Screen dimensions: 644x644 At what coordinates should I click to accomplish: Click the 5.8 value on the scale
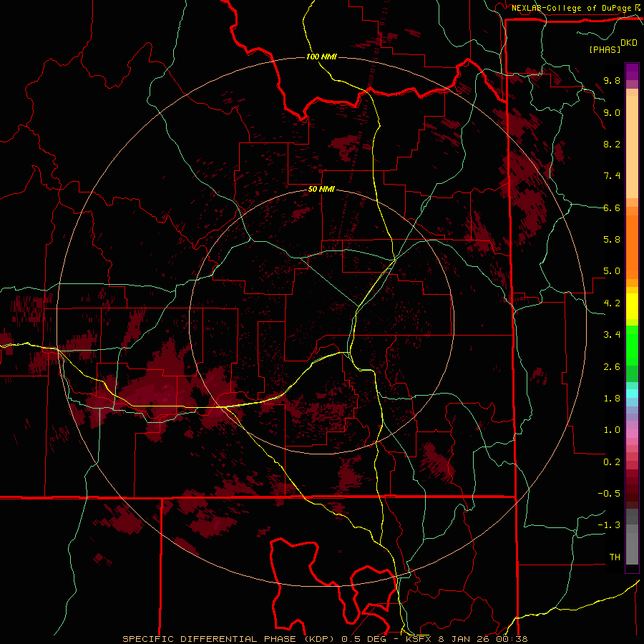(612, 240)
